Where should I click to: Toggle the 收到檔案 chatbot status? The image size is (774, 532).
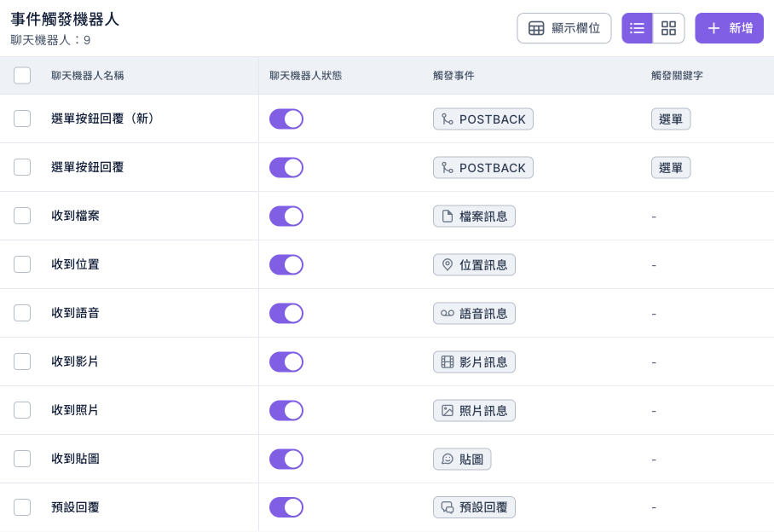(286, 217)
